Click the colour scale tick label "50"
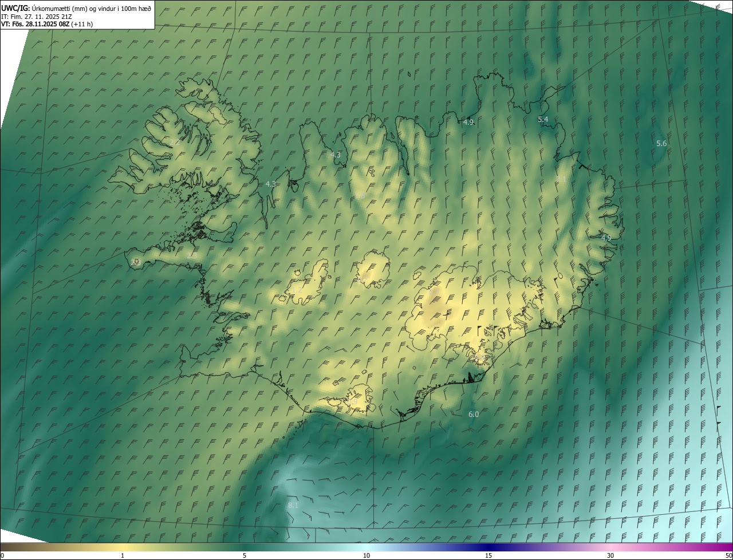This screenshot has height=560, width=733. 728,555
